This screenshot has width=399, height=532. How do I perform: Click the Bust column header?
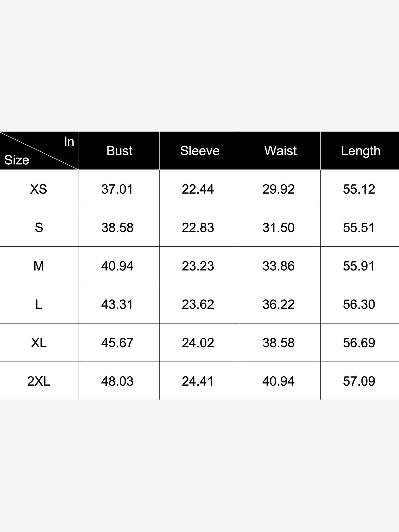tap(119, 151)
